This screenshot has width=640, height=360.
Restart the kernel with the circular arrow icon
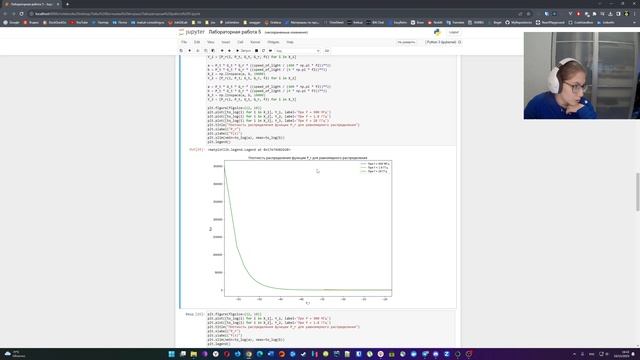(x=263, y=51)
